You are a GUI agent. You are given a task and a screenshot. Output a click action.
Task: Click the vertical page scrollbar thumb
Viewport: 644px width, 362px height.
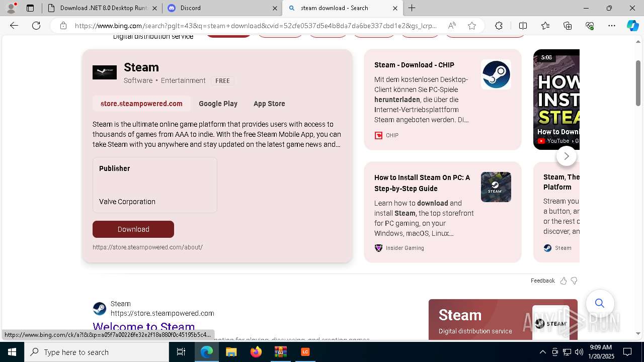coord(638,83)
